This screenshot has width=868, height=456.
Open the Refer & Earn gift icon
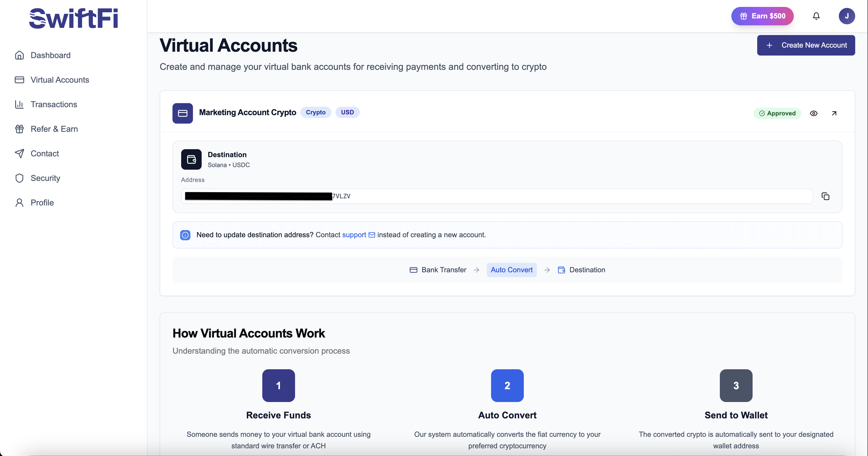pos(19,129)
